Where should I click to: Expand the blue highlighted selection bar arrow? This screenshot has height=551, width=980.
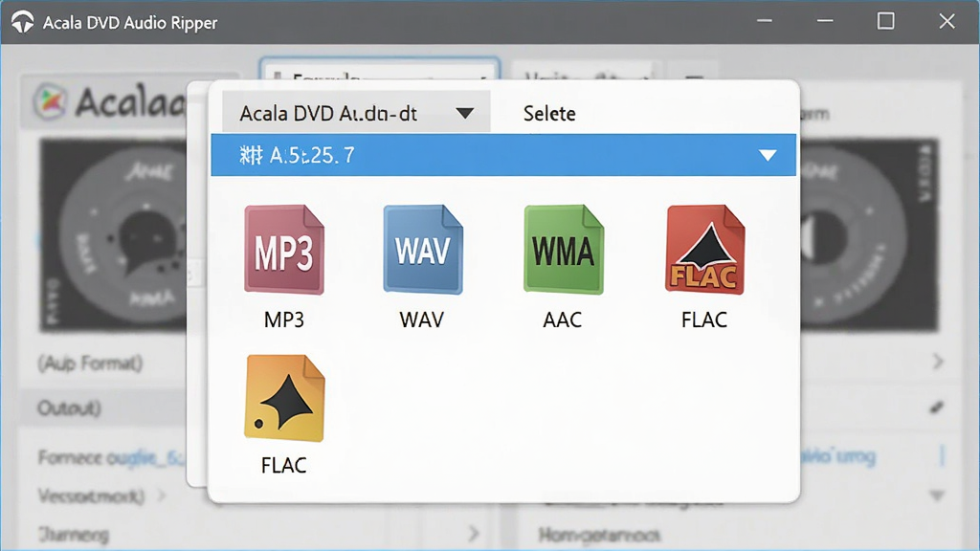[x=768, y=155]
